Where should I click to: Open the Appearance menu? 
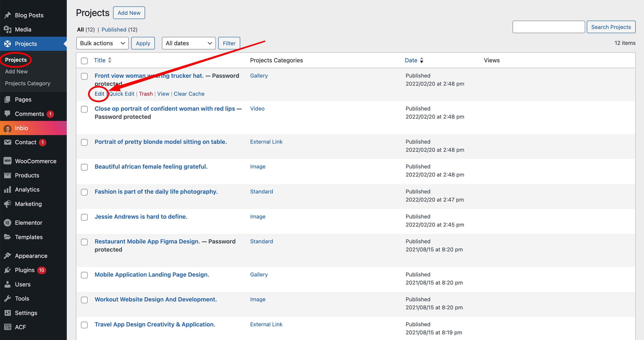pyautogui.click(x=33, y=256)
